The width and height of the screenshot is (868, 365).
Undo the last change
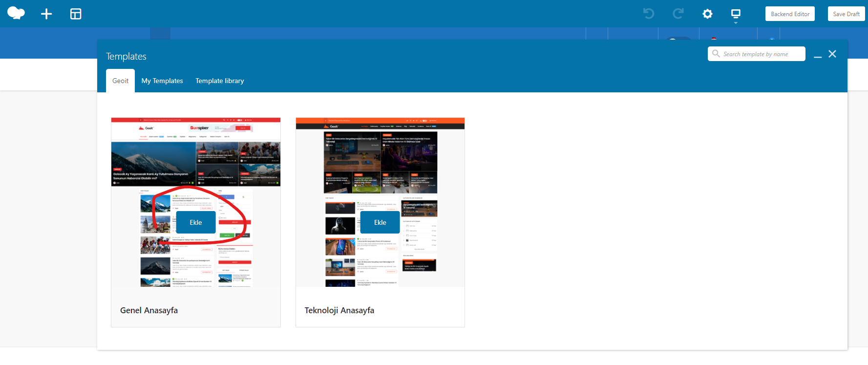(x=649, y=14)
